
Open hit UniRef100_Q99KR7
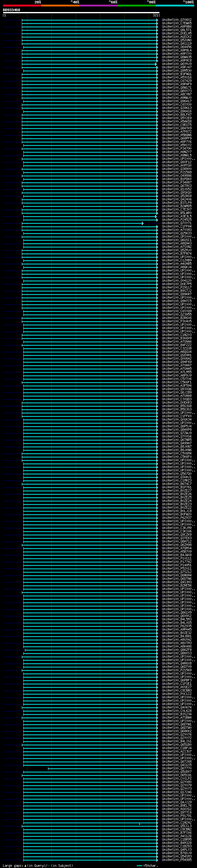177,294
